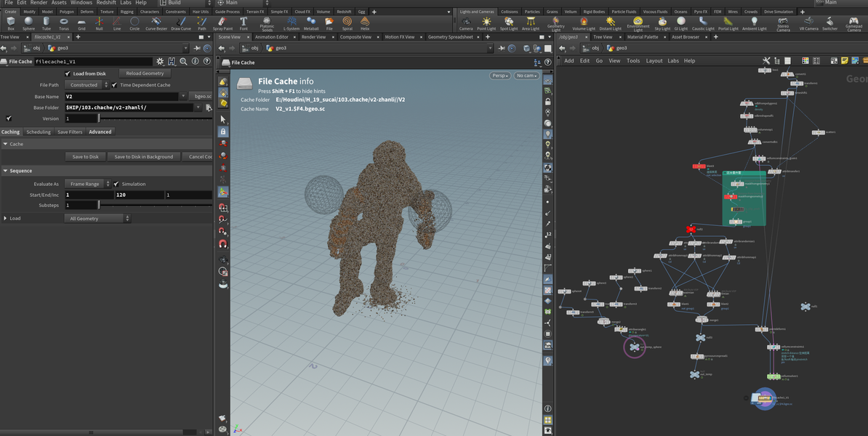Toggle the Load from Disk checkbox
Screen dimensions: 868x436
[x=68, y=73]
